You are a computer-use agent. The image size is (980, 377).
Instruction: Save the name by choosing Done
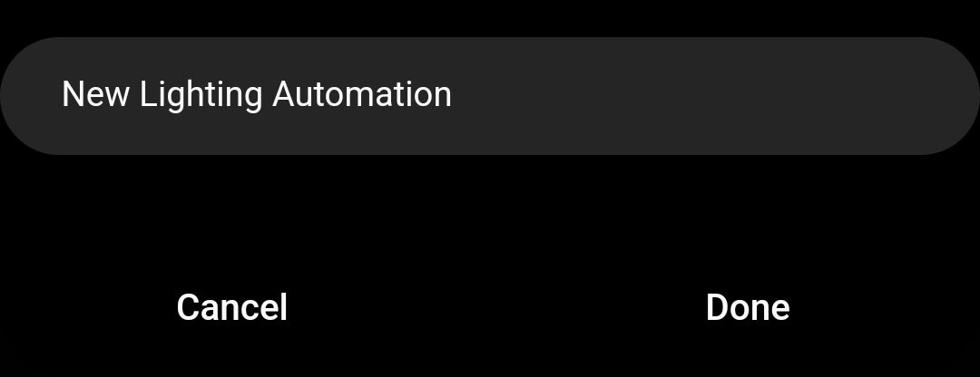[748, 308]
